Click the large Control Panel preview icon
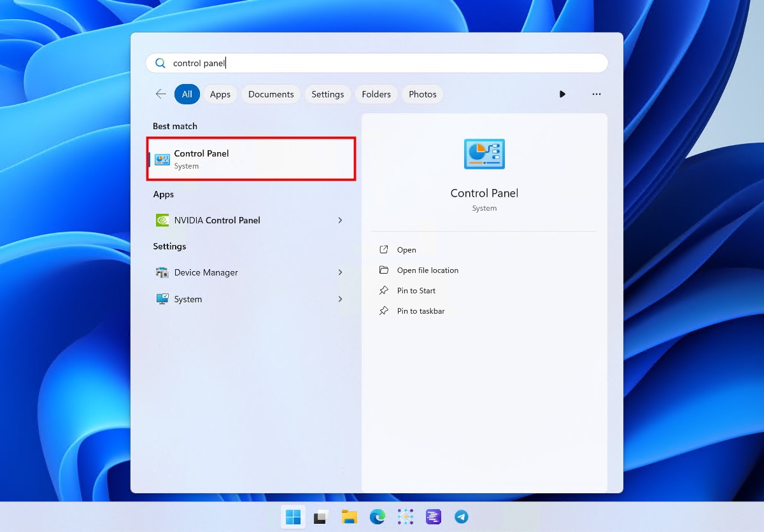The height and width of the screenshot is (532, 764). tap(485, 154)
